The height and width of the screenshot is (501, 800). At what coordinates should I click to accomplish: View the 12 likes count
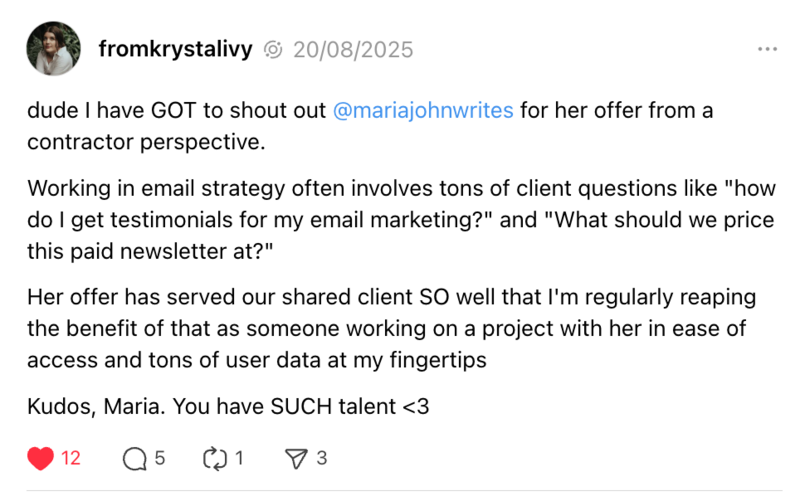click(71, 459)
